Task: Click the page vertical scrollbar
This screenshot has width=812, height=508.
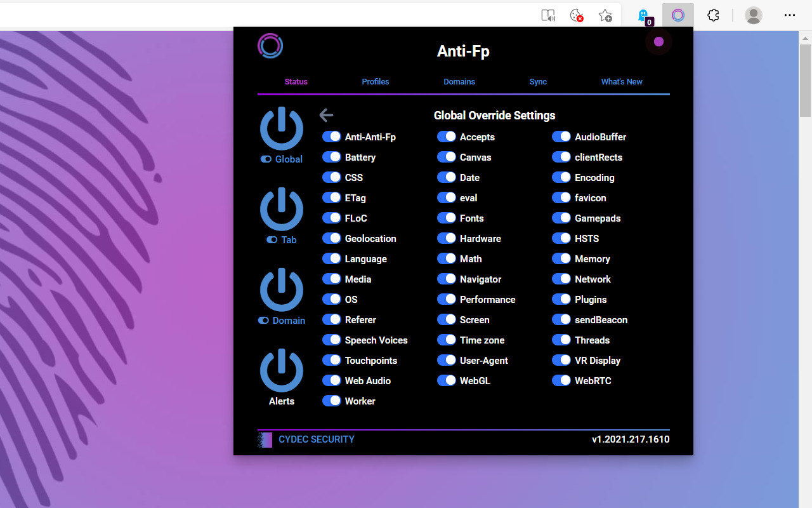Action: (805, 83)
